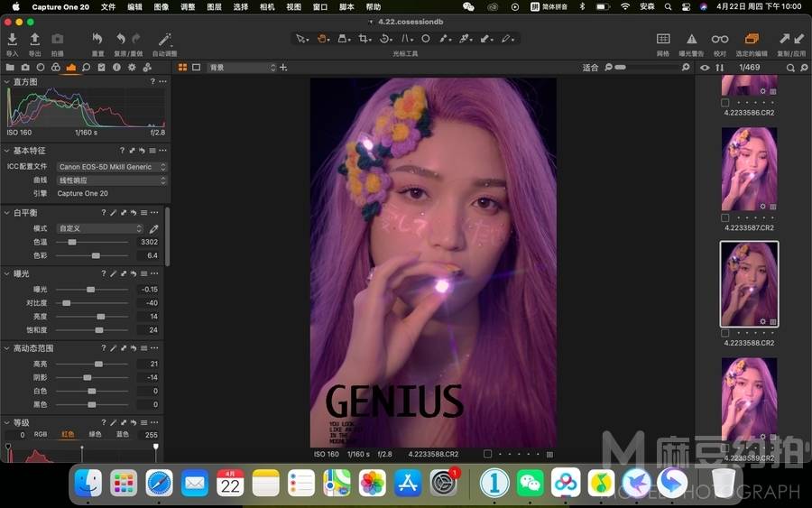Click the Exposure value field -0.15
This screenshot has height=508, width=812.
(148, 290)
